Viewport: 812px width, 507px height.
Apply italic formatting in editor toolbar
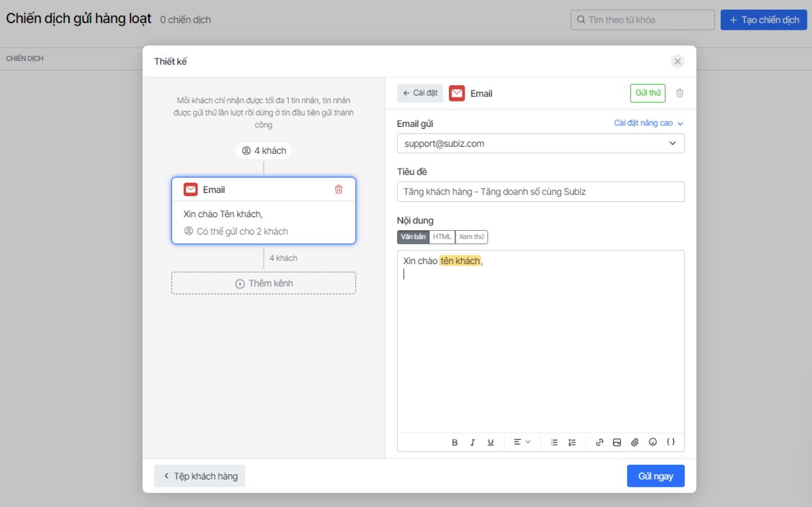[473, 443]
